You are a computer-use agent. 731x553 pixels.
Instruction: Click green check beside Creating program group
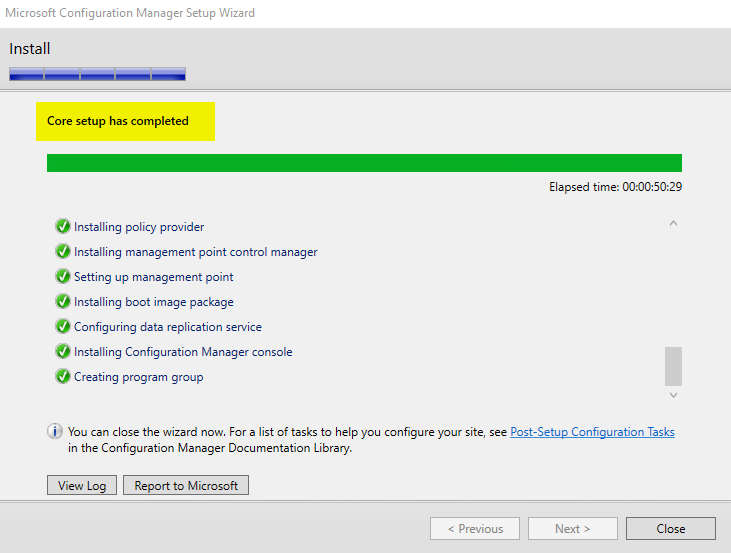(63, 377)
